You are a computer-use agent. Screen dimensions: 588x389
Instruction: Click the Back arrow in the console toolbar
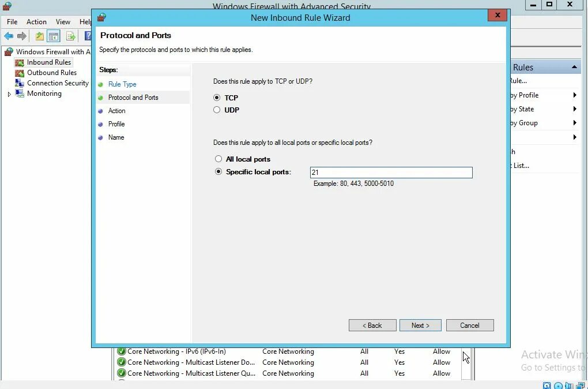9,36
